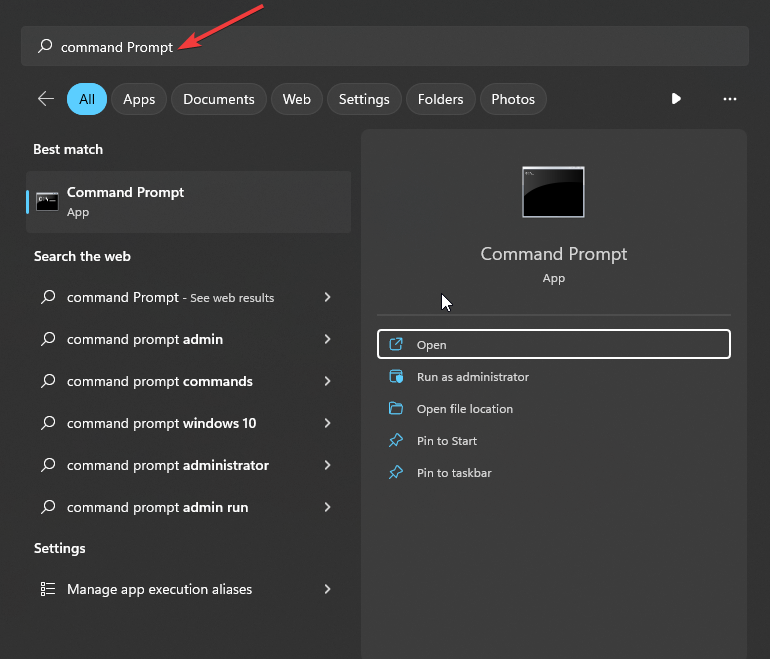Screen dimensions: 770x659
Task: Click the Open button
Action: coord(554,344)
